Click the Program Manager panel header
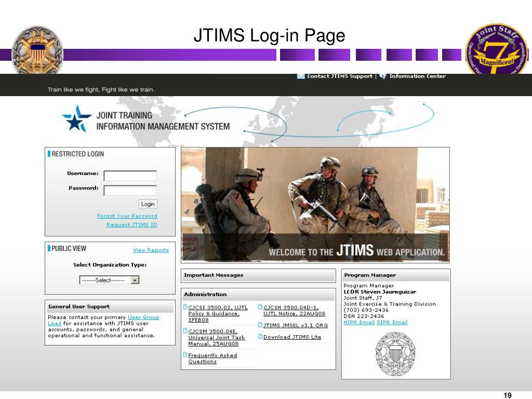Image resolution: width=532 pixels, height=399 pixels. point(396,275)
